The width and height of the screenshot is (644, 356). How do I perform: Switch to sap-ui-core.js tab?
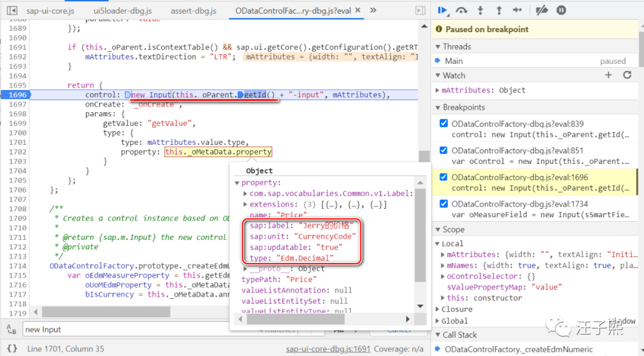tap(50, 11)
